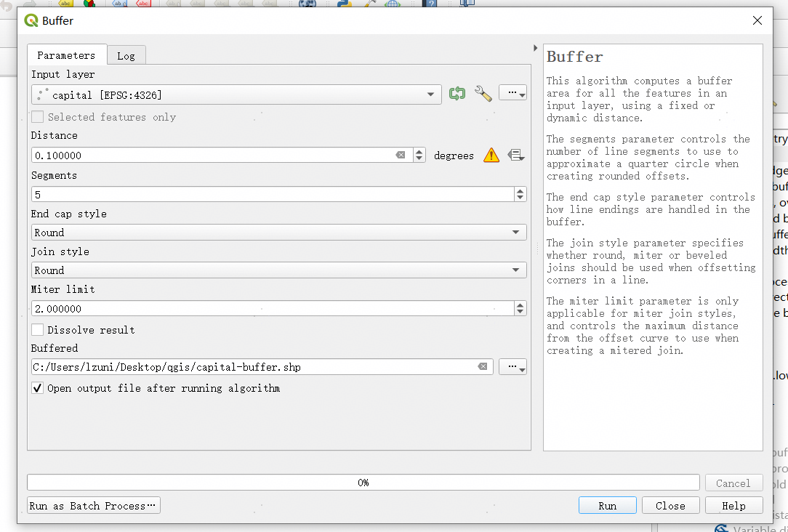Clear the Distance value with the X icon
Image resolution: width=788 pixels, height=532 pixels.
(401, 156)
